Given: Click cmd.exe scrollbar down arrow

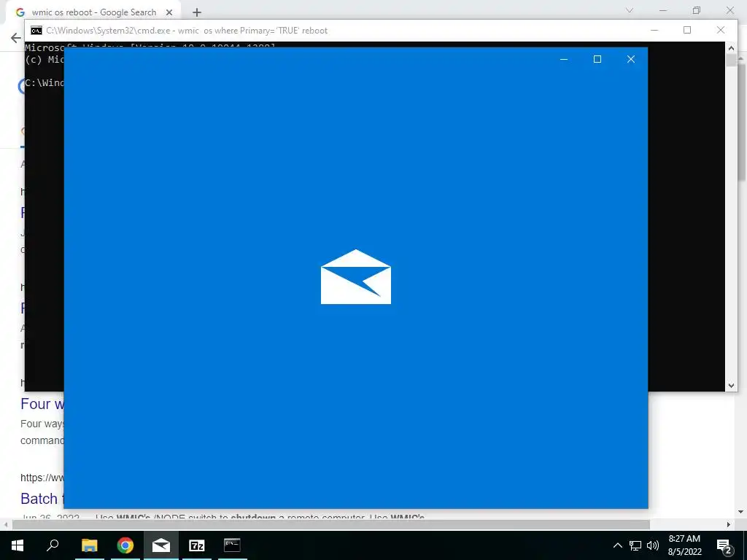Looking at the screenshot, I should (x=731, y=386).
